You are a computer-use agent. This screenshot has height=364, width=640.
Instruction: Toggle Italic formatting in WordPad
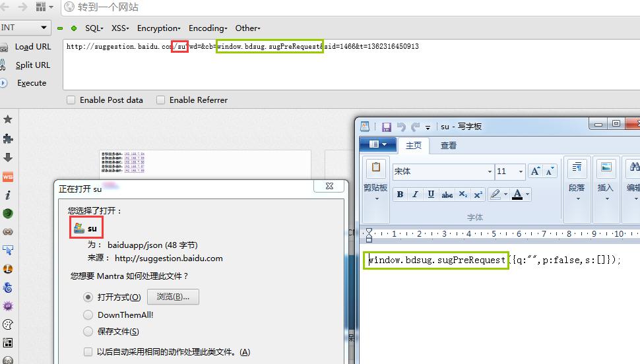coord(415,195)
